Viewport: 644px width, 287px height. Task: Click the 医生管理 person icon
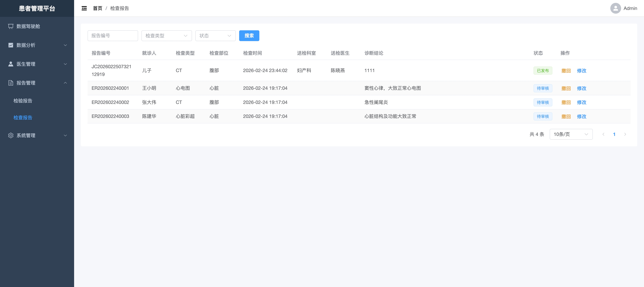(11, 64)
